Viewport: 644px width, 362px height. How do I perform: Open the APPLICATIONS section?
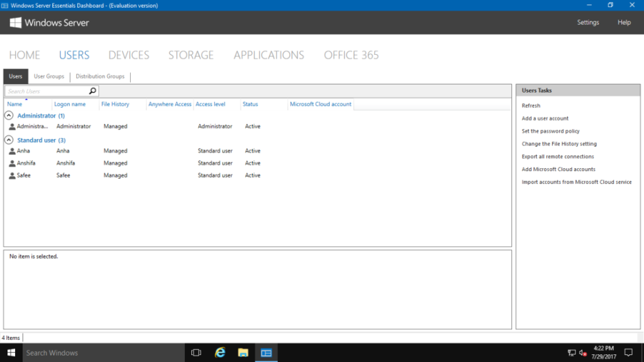click(269, 55)
